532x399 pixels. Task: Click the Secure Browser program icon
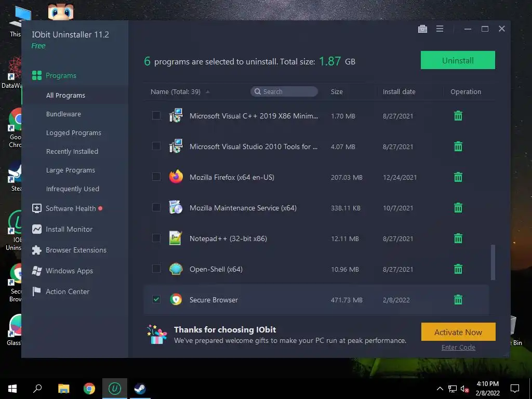[x=176, y=300]
